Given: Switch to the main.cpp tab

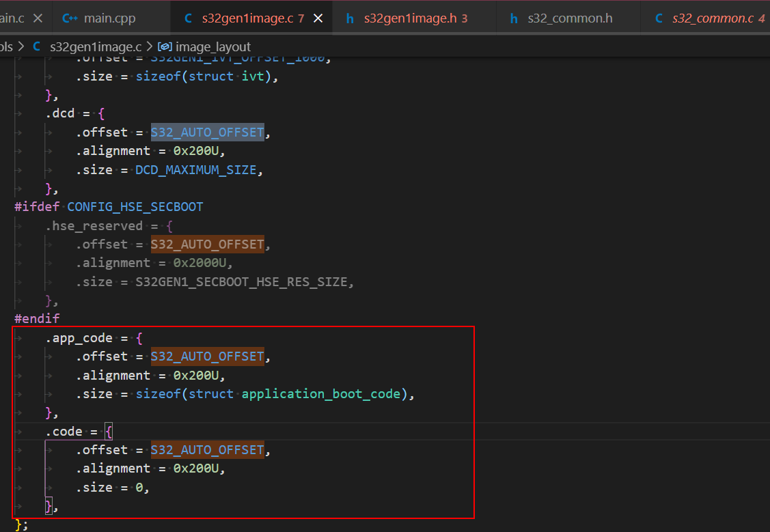Looking at the screenshot, I should click(109, 18).
